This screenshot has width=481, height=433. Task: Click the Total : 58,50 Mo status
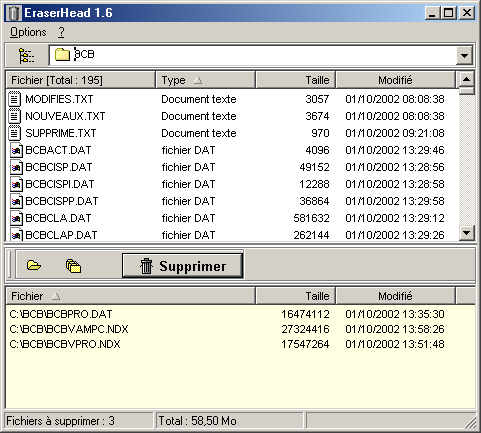(x=230, y=421)
